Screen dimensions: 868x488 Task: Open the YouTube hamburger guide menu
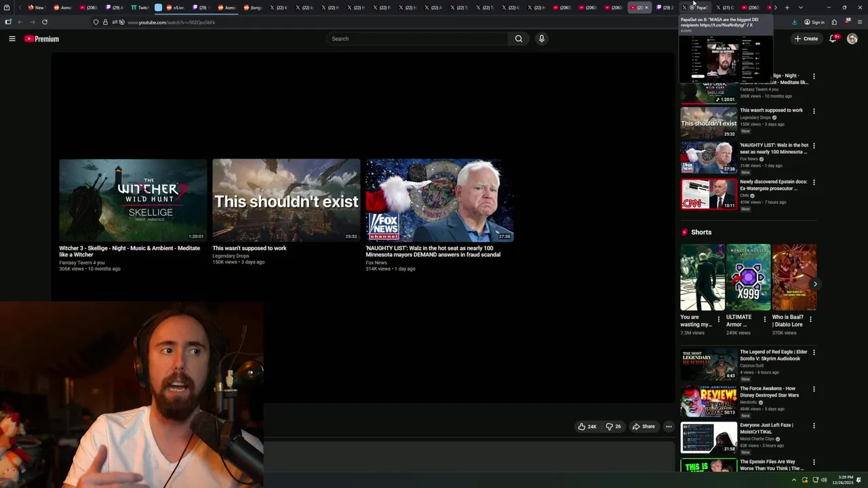[x=12, y=39]
